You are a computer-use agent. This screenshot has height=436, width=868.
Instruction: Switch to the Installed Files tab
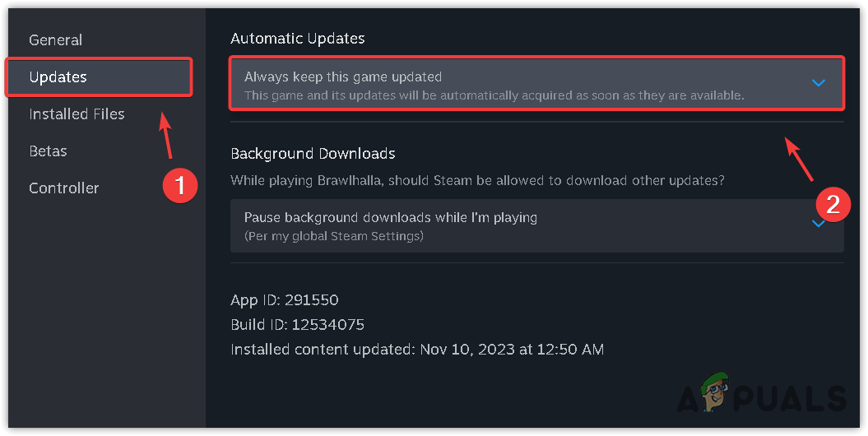(77, 114)
